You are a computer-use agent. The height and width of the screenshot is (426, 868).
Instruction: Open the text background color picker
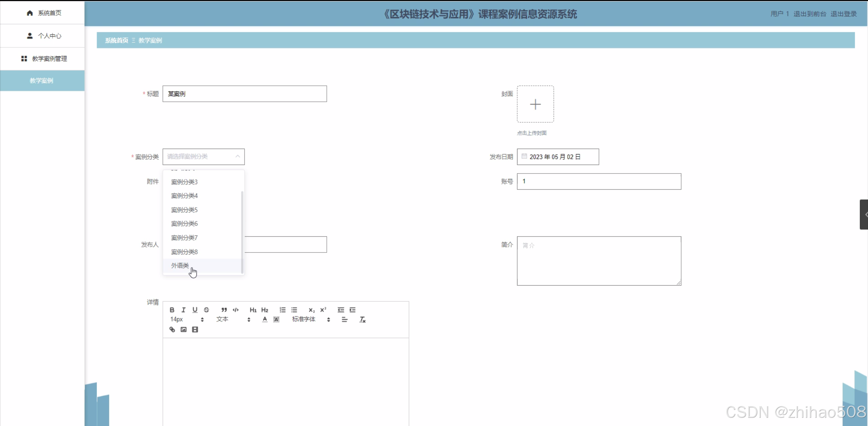276,319
